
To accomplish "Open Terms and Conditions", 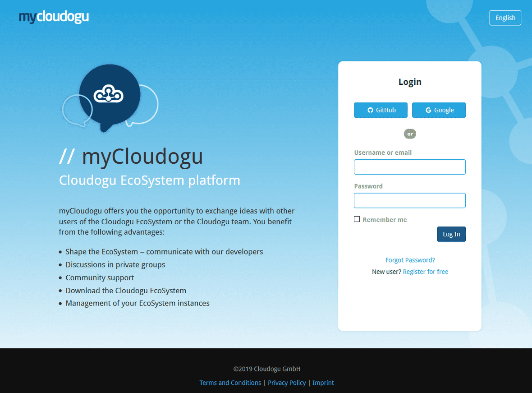I will click(230, 382).
